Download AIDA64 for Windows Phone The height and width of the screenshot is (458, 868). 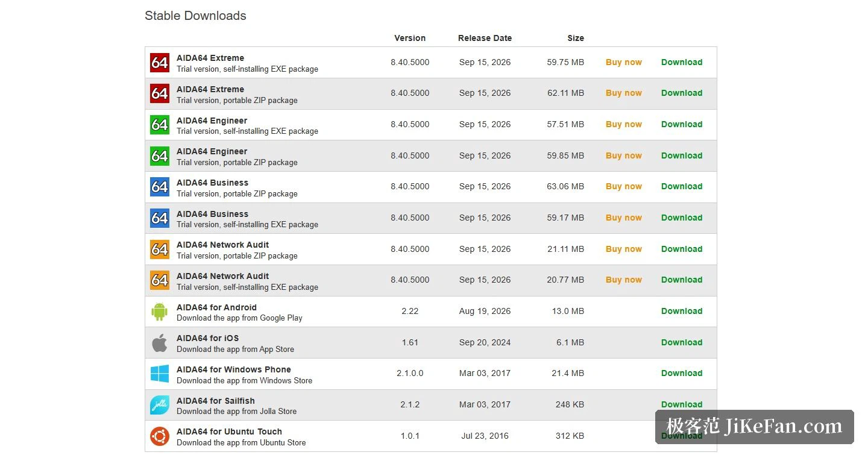682,373
